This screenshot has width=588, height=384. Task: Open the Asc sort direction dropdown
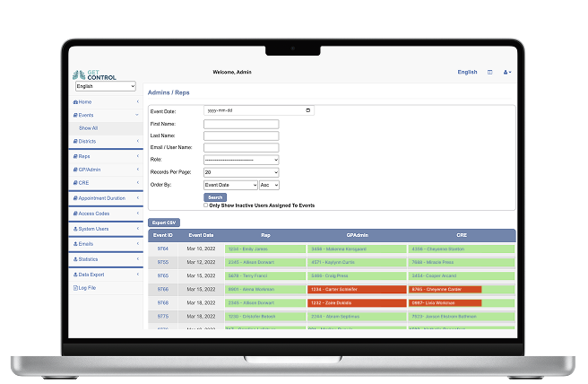tap(269, 184)
